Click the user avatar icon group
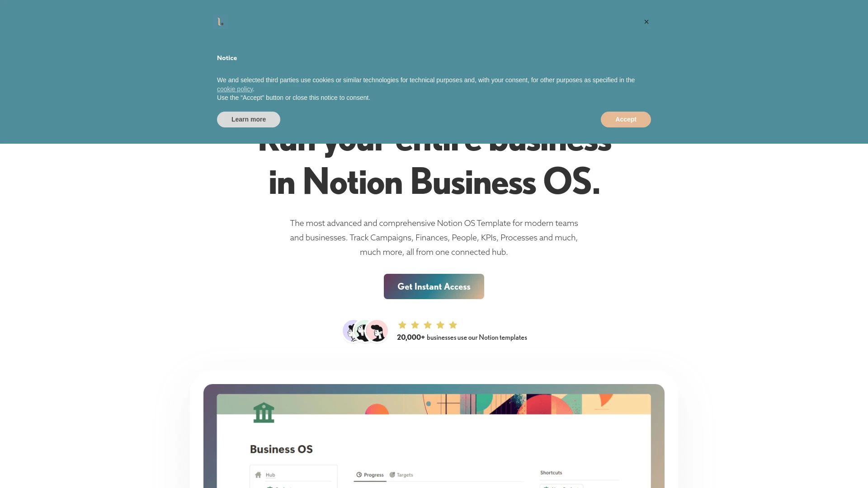Viewport: 868px width, 488px height. point(365,331)
